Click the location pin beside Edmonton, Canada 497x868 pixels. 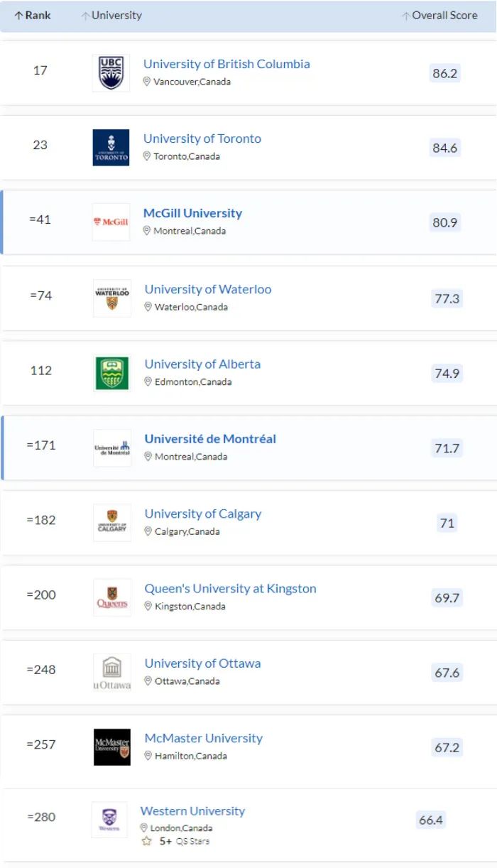pyautogui.click(x=148, y=381)
